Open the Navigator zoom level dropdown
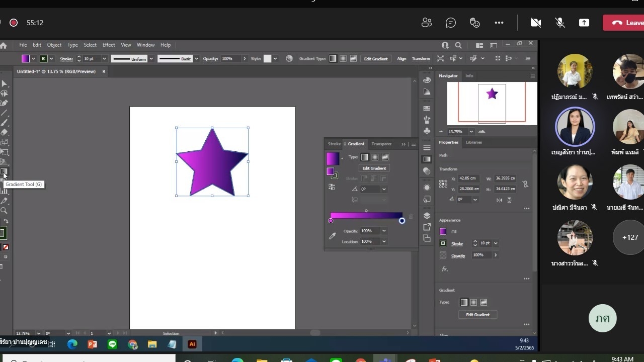 pyautogui.click(x=471, y=132)
